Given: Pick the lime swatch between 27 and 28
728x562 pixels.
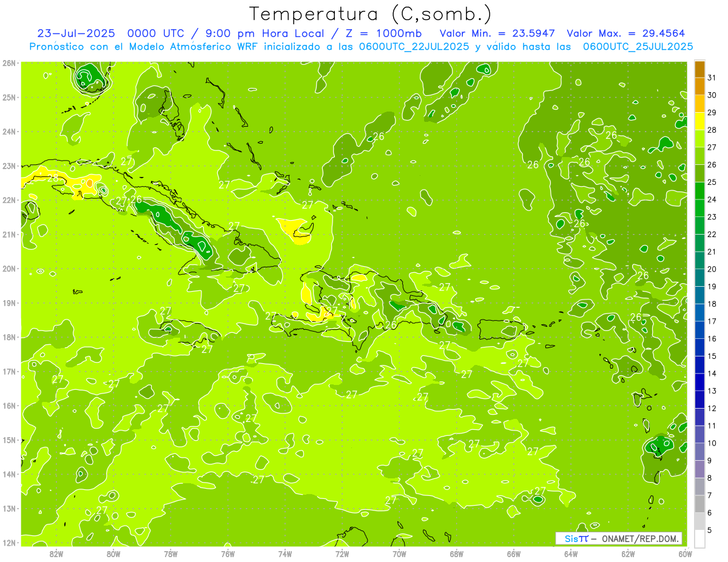Looking at the screenshot, I should [x=699, y=139].
